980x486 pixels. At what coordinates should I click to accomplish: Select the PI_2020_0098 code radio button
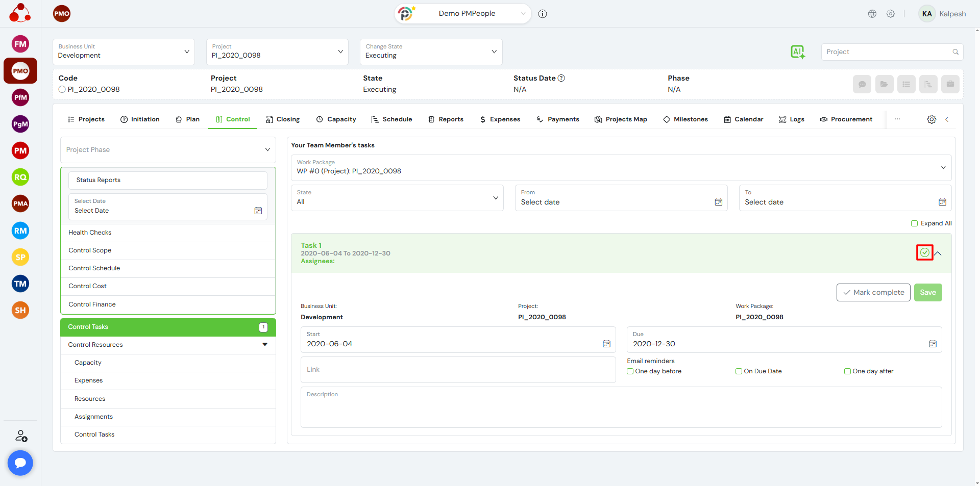[62, 89]
